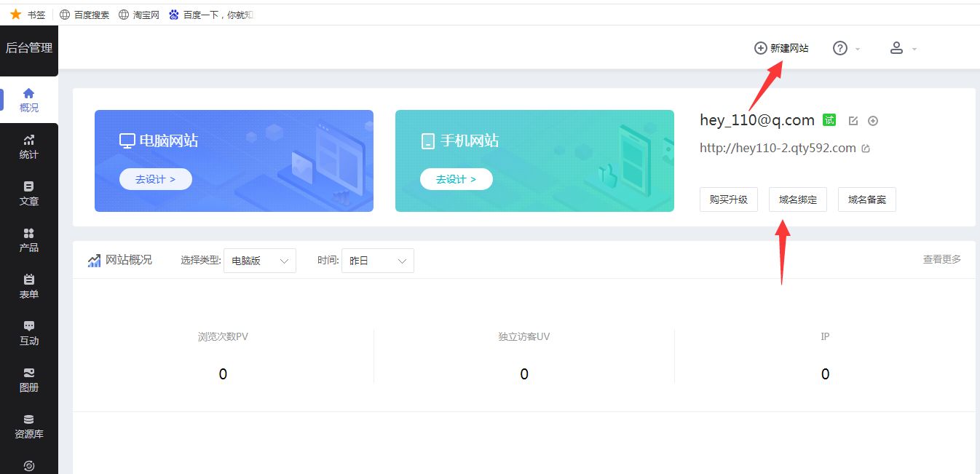Image resolution: width=980 pixels, height=474 pixels.
Task: Switch to the 概况 overview tab
Action: [x=29, y=99]
